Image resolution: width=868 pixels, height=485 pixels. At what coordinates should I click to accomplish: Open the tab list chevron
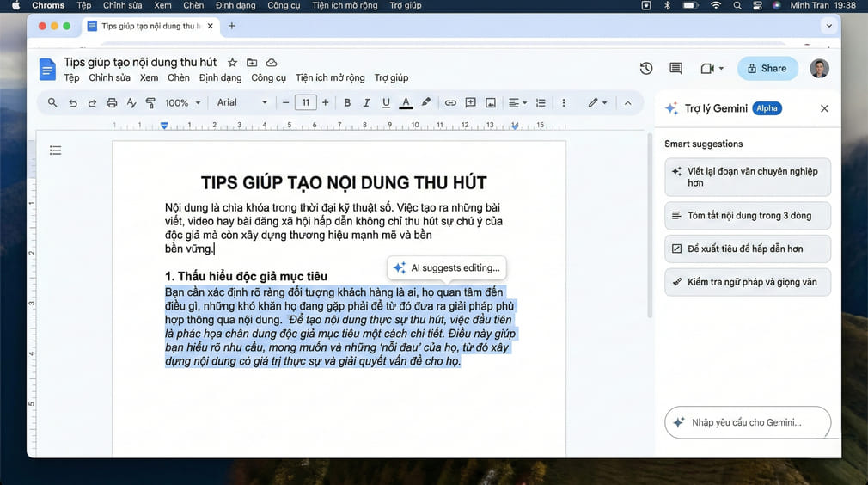pos(828,26)
